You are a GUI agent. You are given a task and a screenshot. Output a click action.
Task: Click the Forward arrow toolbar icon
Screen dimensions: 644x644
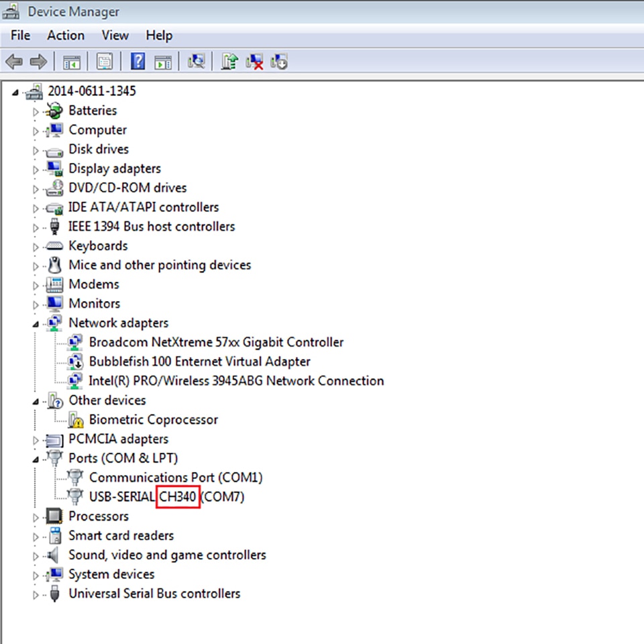39,62
